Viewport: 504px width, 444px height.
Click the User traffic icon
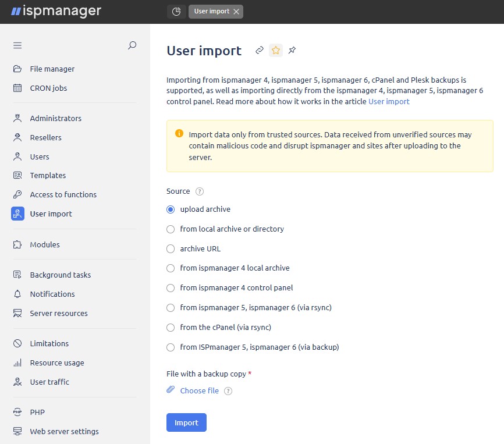tap(17, 382)
